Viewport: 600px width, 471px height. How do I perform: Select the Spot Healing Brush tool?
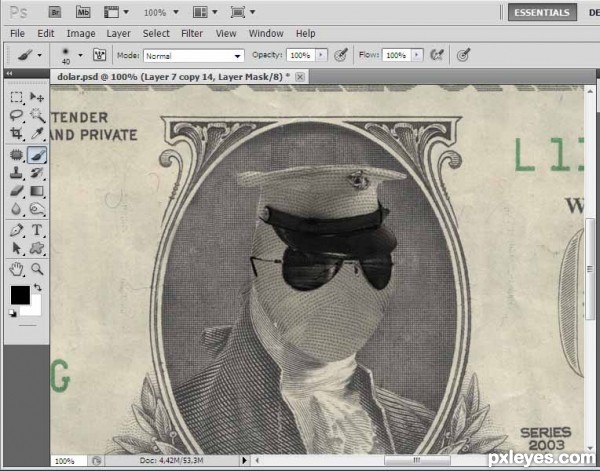click(x=16, y=155)
